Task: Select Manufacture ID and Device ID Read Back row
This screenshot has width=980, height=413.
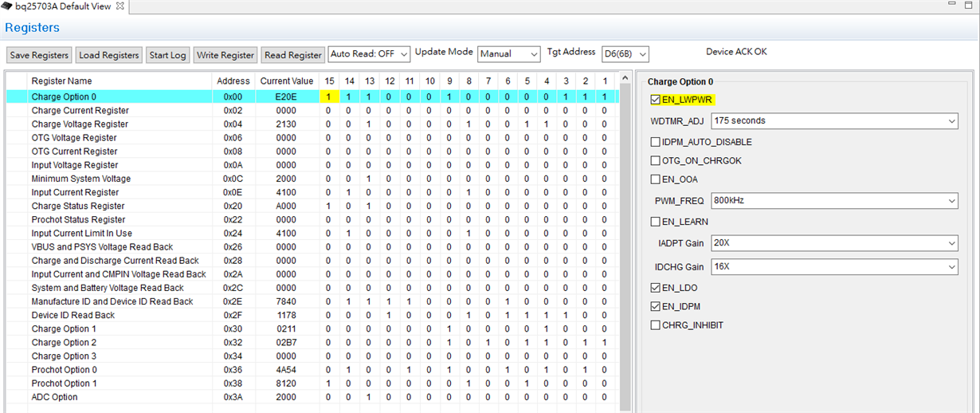Action: 312,301
